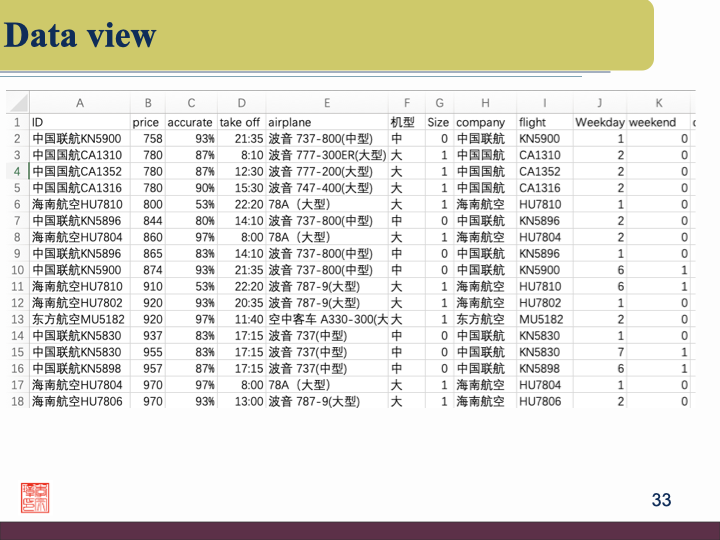Select the 空中客车 A330-300 airplane cell

[327, 319]
